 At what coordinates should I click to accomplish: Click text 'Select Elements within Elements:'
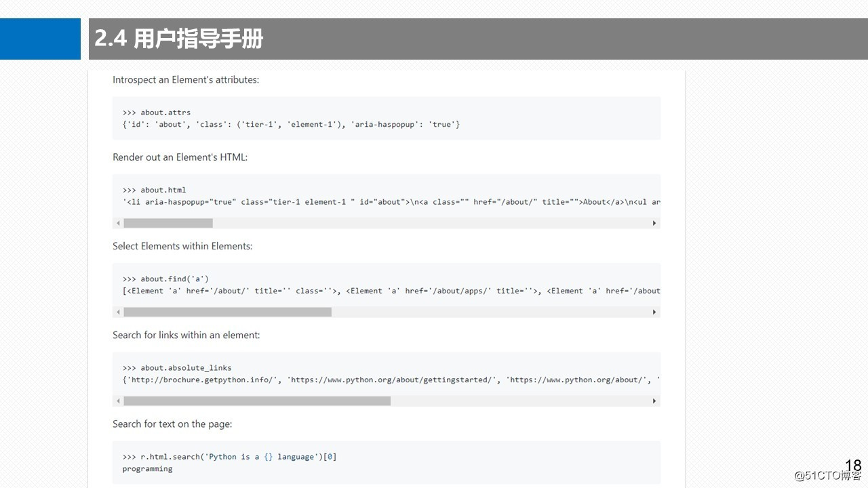pos(182,246)
